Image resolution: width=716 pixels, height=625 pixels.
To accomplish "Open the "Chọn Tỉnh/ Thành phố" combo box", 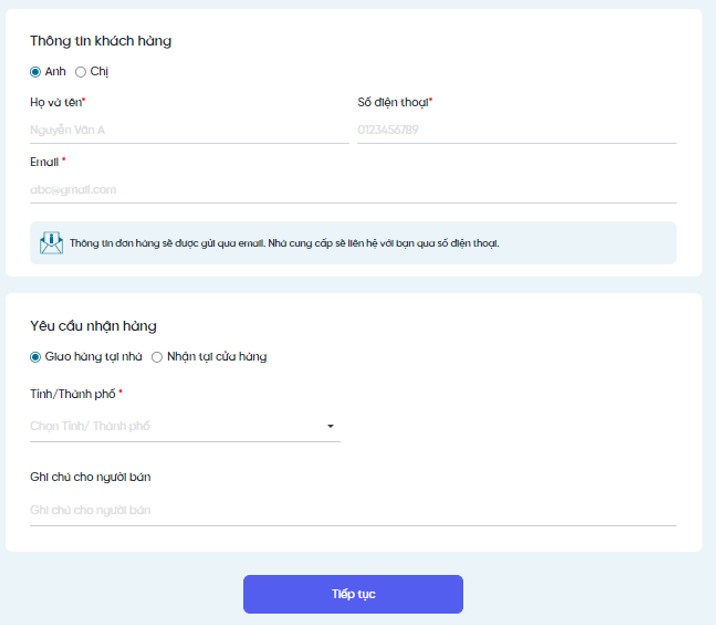I will tap(175, 426).
